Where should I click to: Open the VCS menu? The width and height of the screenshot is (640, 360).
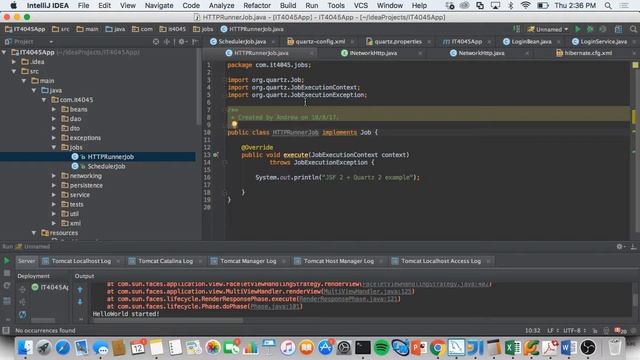[360, 5]
